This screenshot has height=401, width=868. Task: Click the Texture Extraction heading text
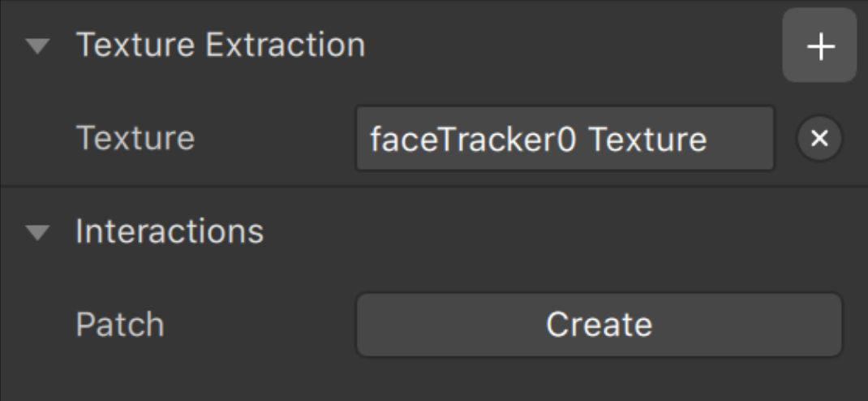221,45
